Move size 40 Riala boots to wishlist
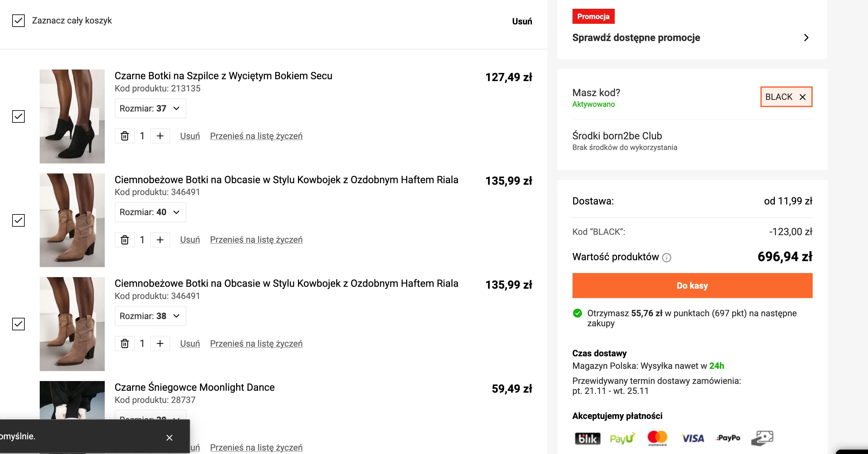The height and width of the screenshot is (454, 868). click(x=256, y=240)
